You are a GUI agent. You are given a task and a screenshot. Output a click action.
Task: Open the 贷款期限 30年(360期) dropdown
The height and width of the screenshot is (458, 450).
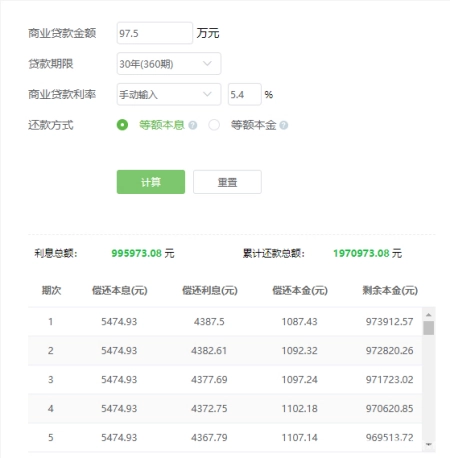[x=169, y=64]
